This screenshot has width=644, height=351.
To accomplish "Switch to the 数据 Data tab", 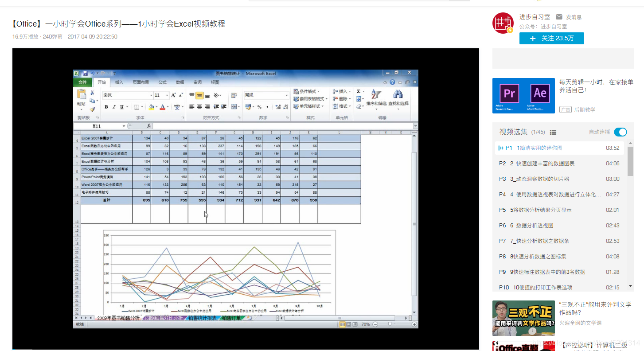I will tap(180, 82).
